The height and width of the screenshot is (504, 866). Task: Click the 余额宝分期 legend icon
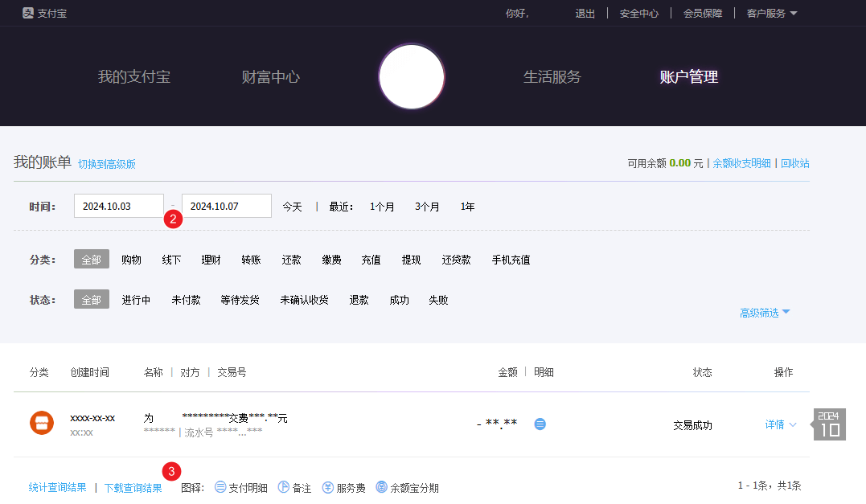tap(381, 487)
